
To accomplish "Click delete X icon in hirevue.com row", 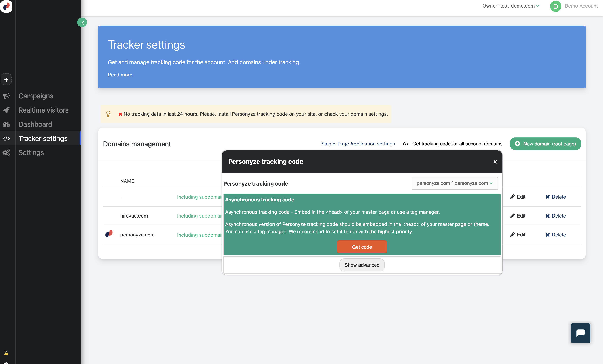I will pos(548,216).
